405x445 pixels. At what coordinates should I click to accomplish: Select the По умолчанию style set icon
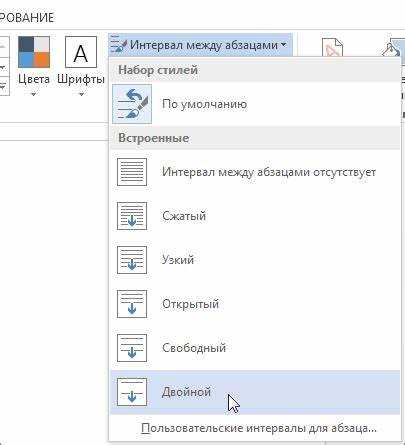tap(132, 104)
